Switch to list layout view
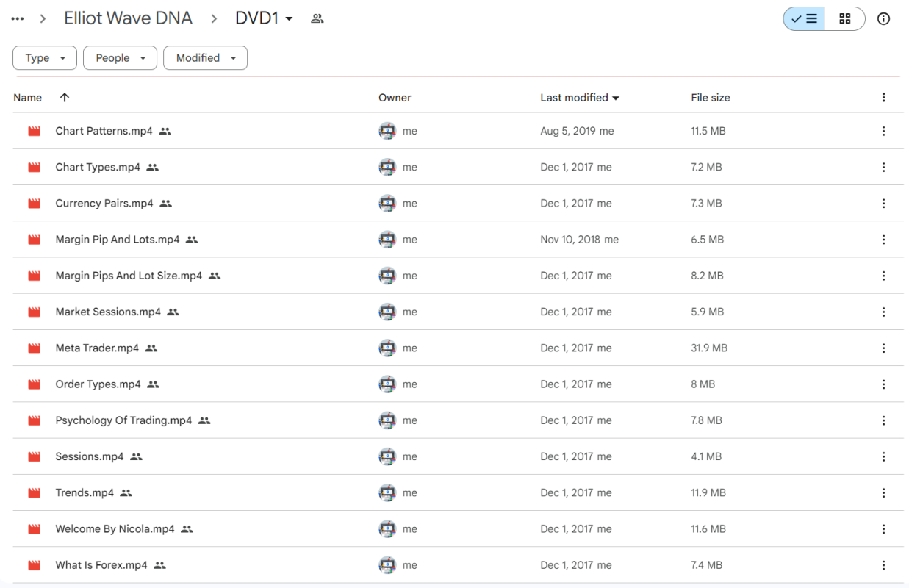Image resolution: width=909 pixels, height=588 pixels. (x=804, y=19)
